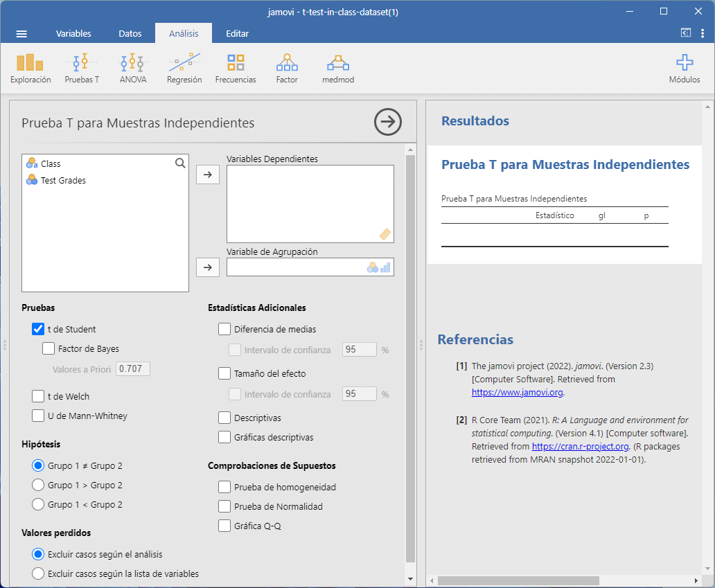Open the Exploración analysis menu
The width and height of the screenshot is (715, 588).
pyautogui.click(x=30, y=69)
